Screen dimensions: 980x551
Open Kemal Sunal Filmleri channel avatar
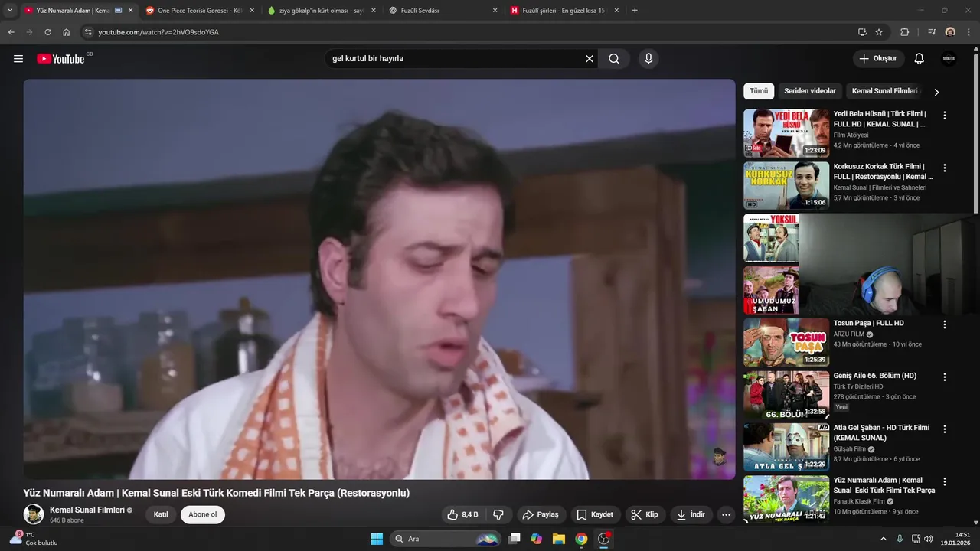coord(34,514)
